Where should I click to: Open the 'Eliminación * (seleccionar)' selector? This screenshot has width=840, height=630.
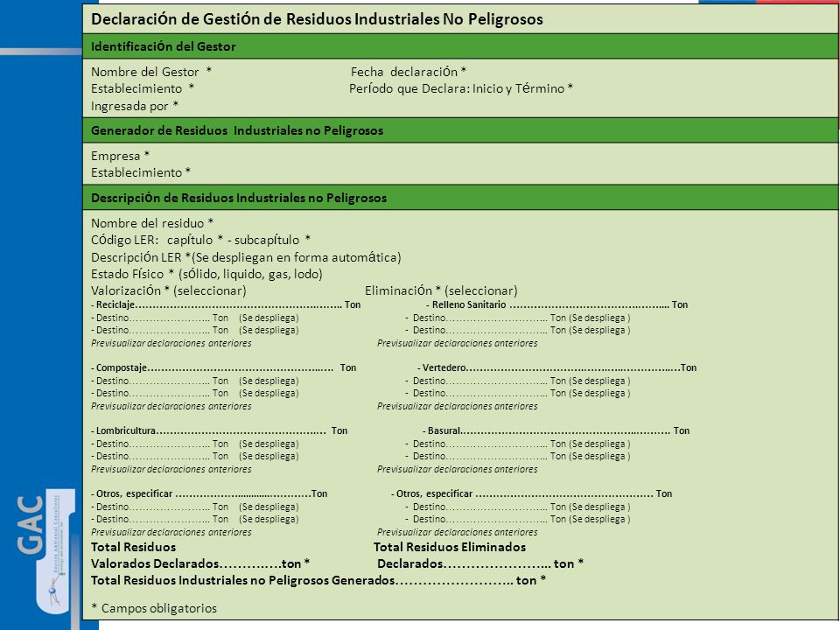(x=441, y=290)
